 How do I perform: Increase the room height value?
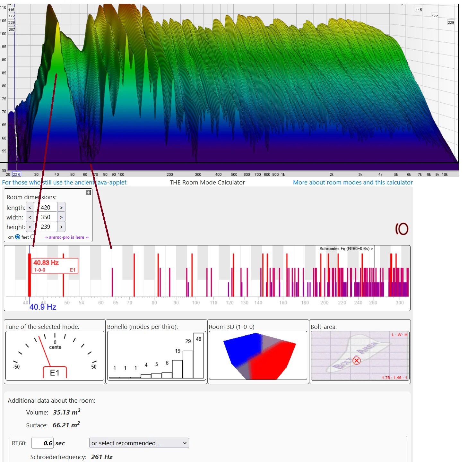point(61,227)
